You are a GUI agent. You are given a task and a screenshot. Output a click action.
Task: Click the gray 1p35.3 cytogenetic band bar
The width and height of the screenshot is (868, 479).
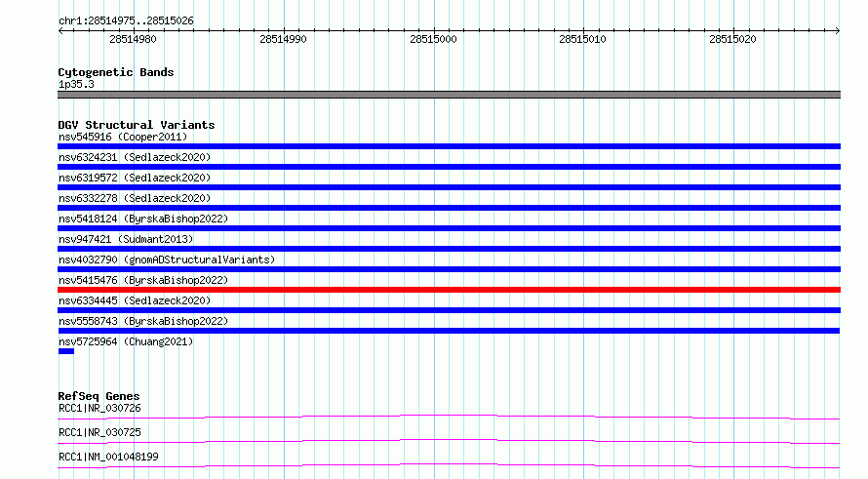tap(449, 95)
